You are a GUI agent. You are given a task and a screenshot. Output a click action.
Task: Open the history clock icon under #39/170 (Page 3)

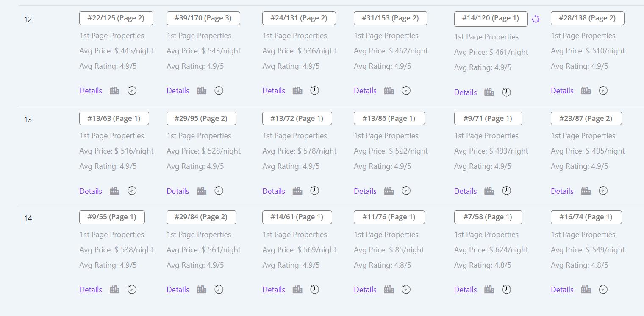point(219,90)
